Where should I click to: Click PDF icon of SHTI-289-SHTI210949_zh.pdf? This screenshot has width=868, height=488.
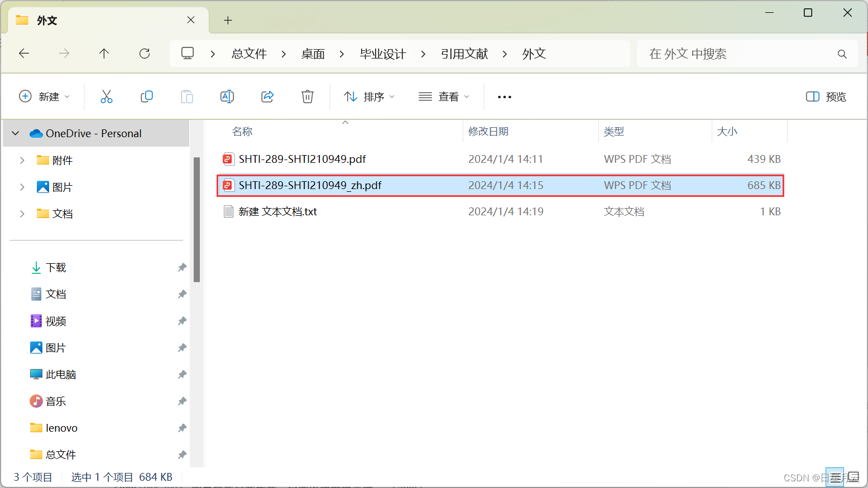[x=228, y=185]
